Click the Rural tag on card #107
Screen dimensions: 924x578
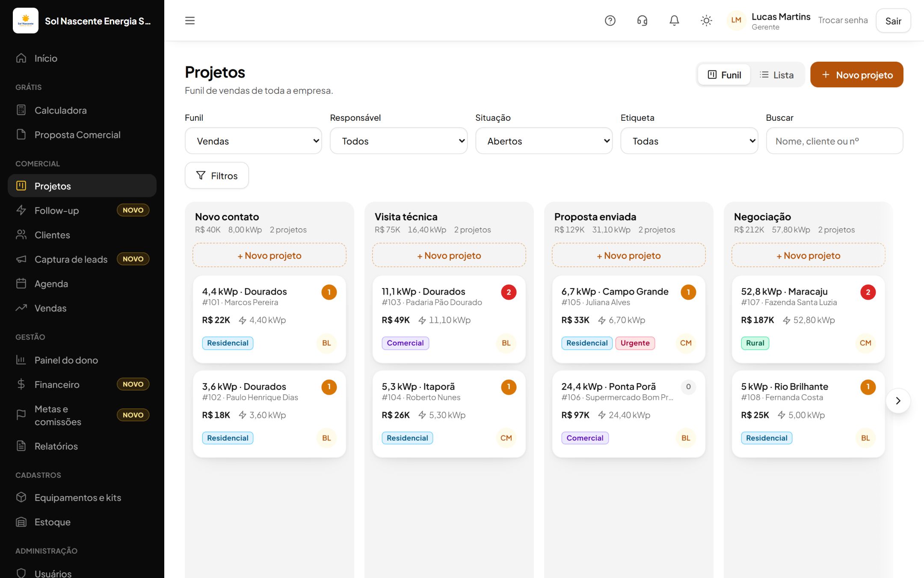755,343
